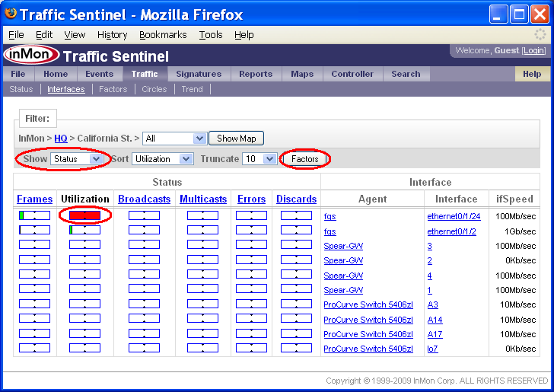Open the Status sub-menu item
The width and height of the screenshot is (554, 392).
click(x=21, y=89)
